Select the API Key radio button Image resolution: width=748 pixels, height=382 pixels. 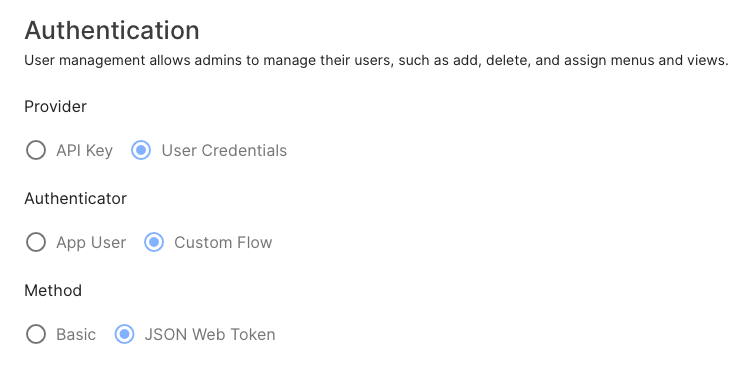tap(36, 150)
